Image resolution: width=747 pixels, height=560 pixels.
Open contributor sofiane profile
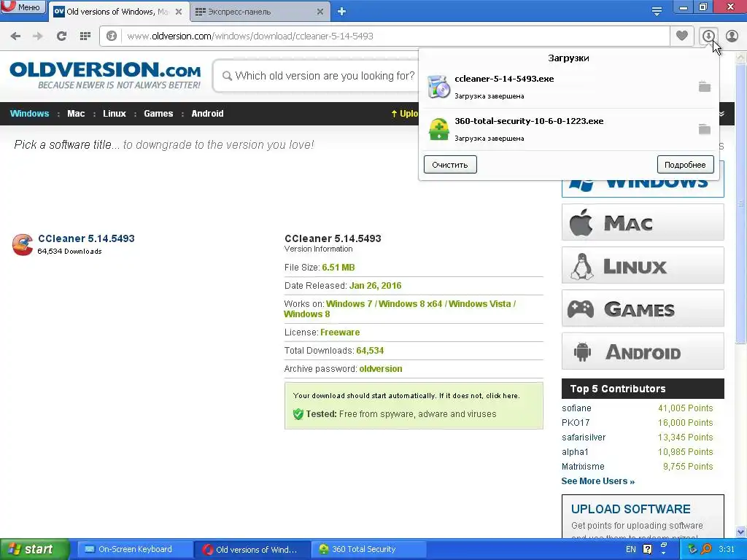pyautogui.click(x=576, y=408)
